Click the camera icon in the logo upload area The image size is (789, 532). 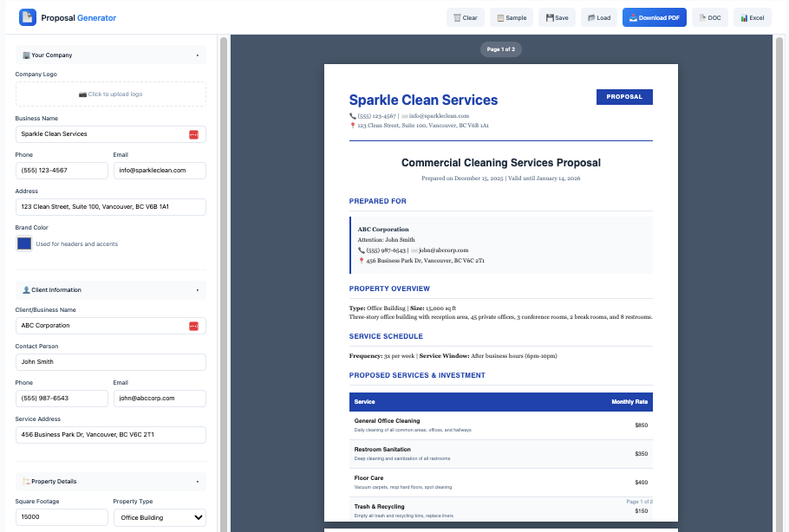[x=83, y=94]
